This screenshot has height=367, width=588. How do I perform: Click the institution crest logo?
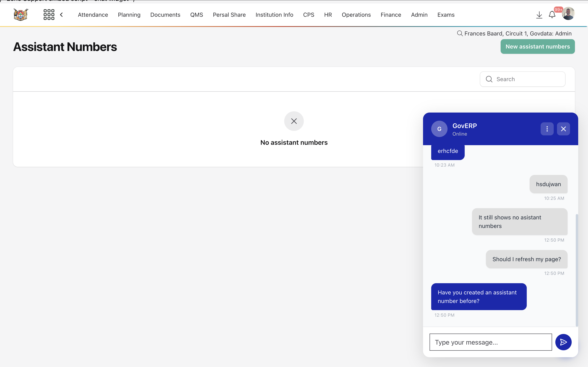[20, 14]
